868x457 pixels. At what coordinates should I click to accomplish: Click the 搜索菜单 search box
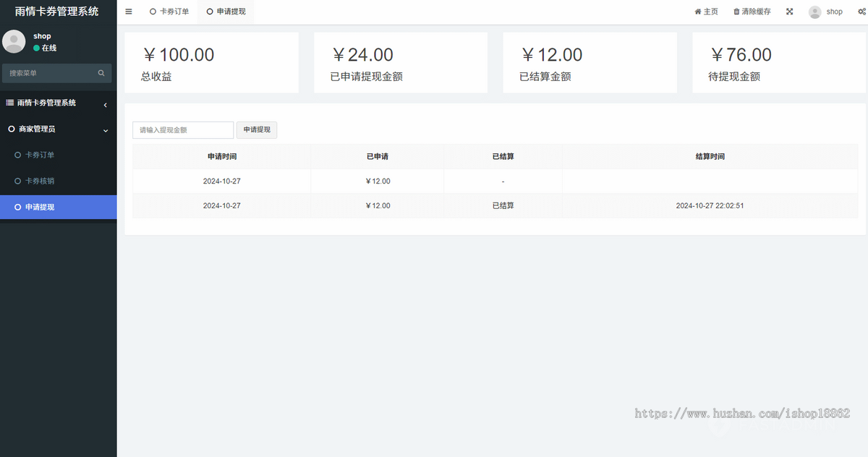click(51, 73)
